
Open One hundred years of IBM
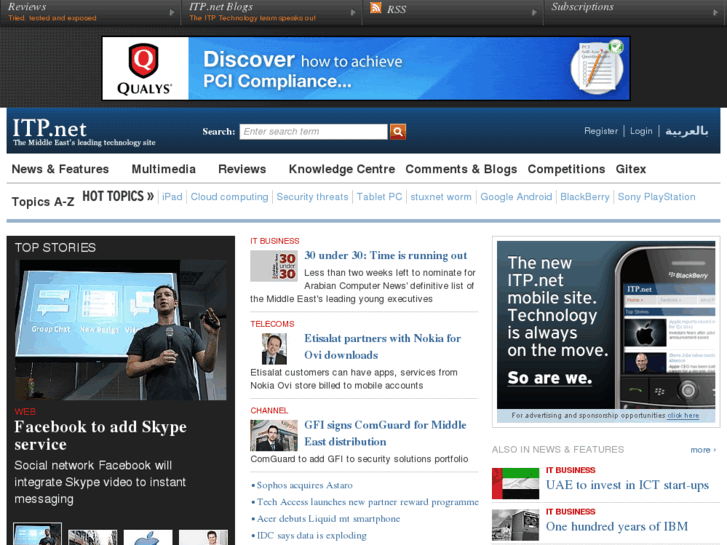click(x=617, y=526)
